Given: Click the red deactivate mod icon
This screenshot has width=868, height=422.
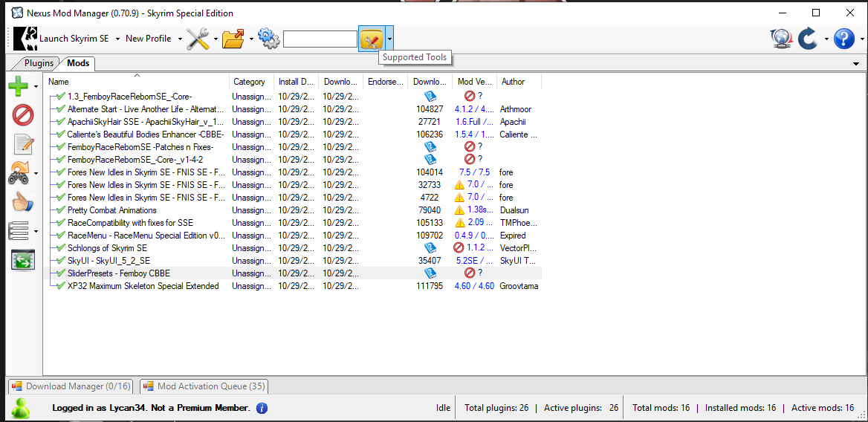Looking at the screenshot, I should coord(23,115).
